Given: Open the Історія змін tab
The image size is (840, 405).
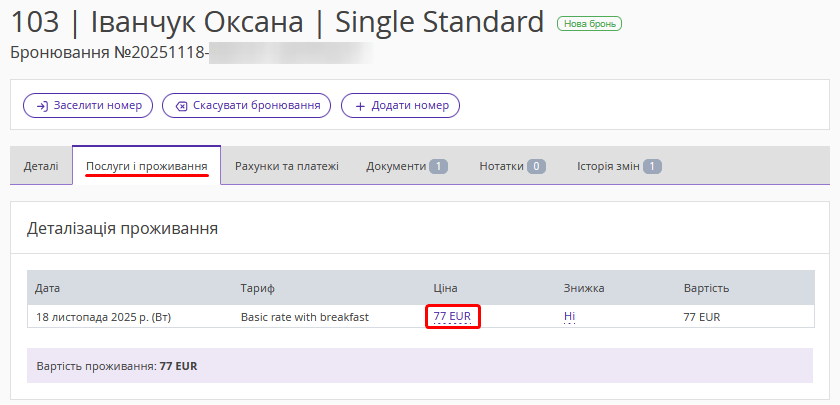Looking at the screenshot, I should 608,166.
